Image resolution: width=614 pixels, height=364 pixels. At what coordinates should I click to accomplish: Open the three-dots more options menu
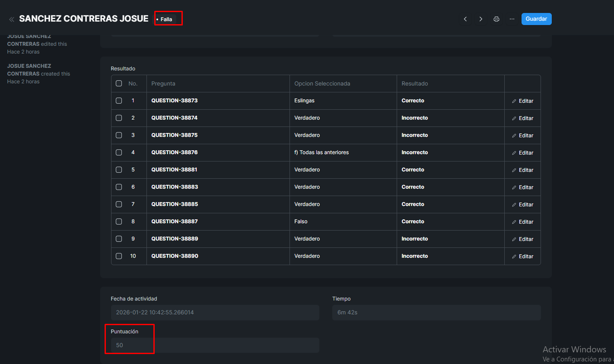point(512,19)
